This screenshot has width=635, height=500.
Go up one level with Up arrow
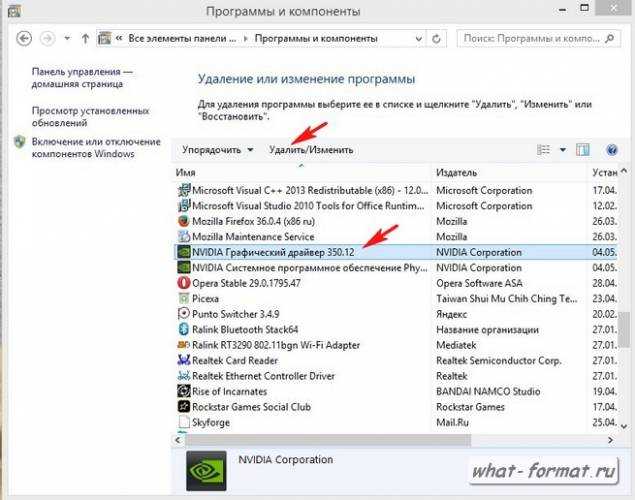tap(85, 39)
